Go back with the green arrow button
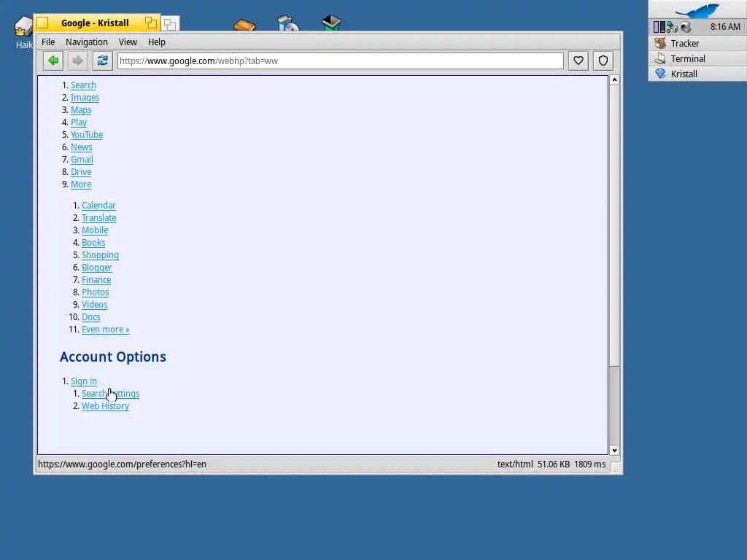Viewport: 747px width, 560px height. (x=53, y=61)
